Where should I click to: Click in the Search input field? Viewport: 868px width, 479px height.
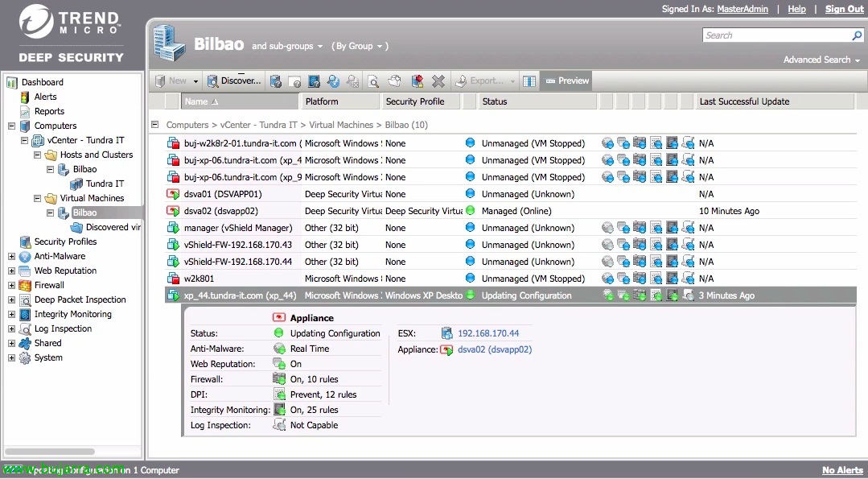[776, 35]
